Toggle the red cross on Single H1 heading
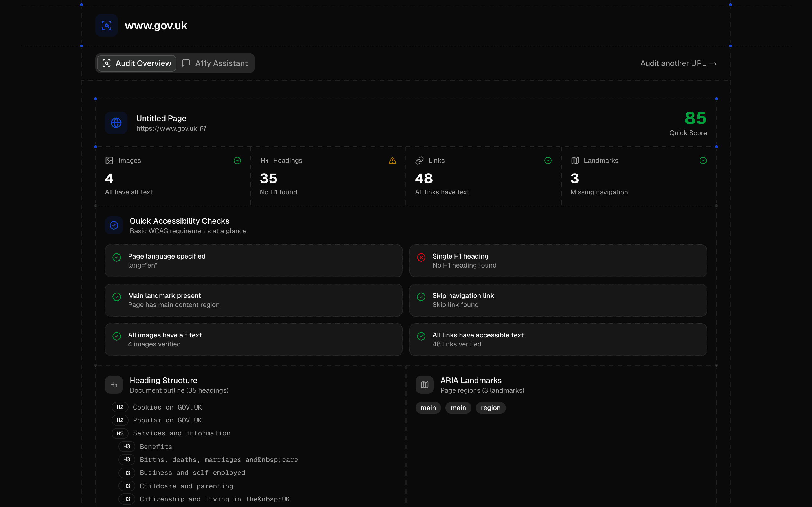 coord(422,257)
